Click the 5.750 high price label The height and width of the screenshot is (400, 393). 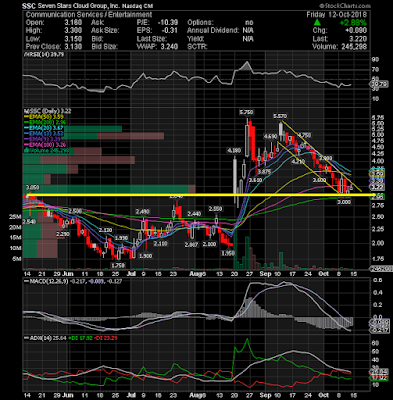click(x=246, y=112)
